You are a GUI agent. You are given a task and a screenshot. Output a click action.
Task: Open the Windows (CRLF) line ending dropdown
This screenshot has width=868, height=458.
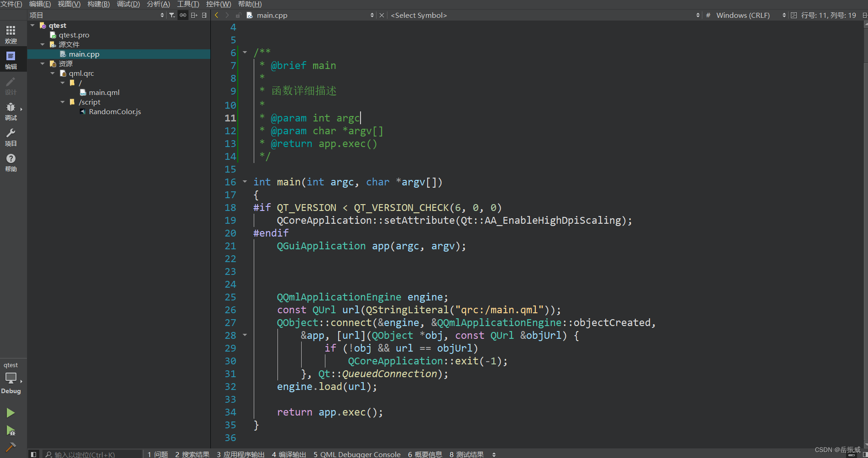coord(751,15)
